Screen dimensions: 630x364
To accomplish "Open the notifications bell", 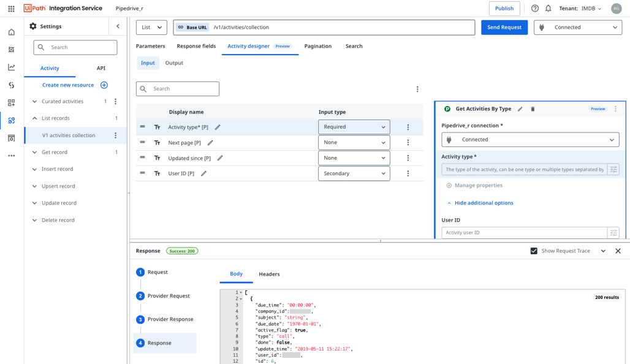I will click(x=548, y=9).
